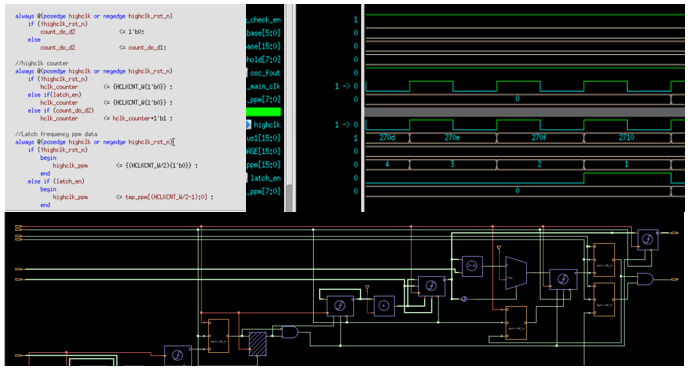Select the highclk signal in waveform list

click(x=267, y=125)
